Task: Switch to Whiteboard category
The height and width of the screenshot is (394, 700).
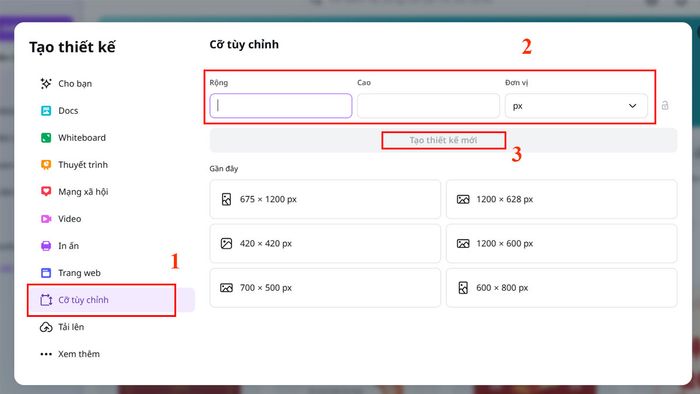Action: 111,138
